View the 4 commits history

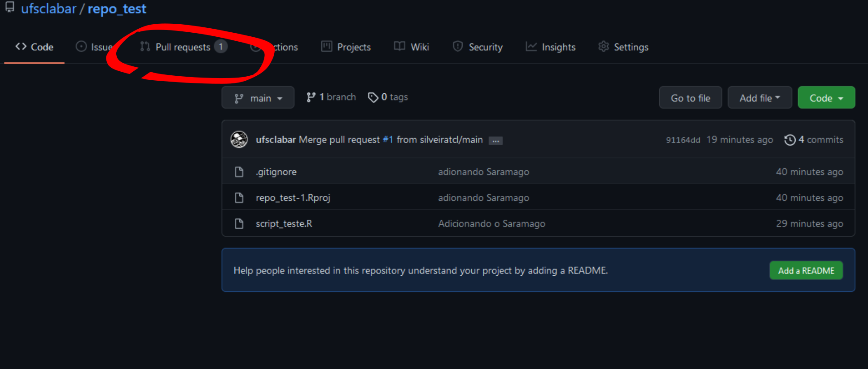tap(814, 139)
